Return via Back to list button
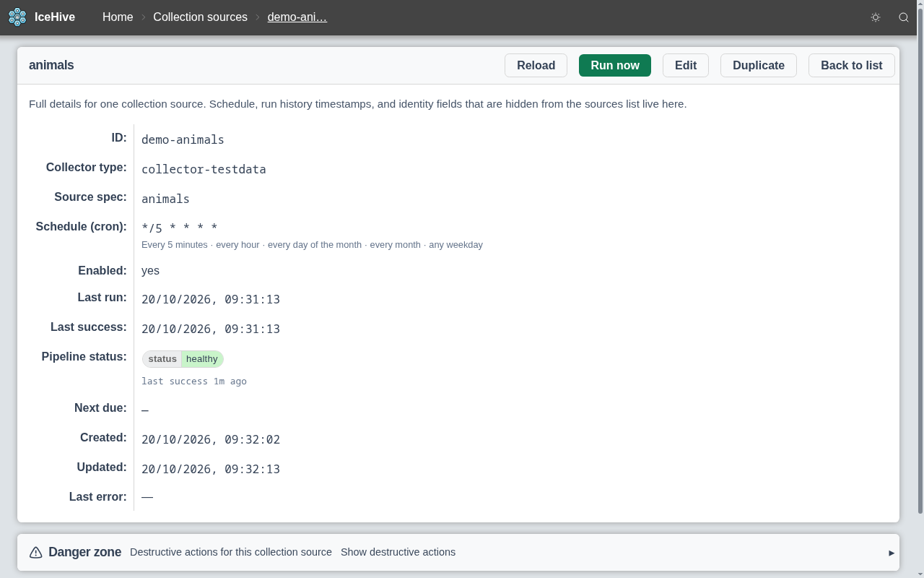This screenshot has width=924, height=578. coord(852,65)
